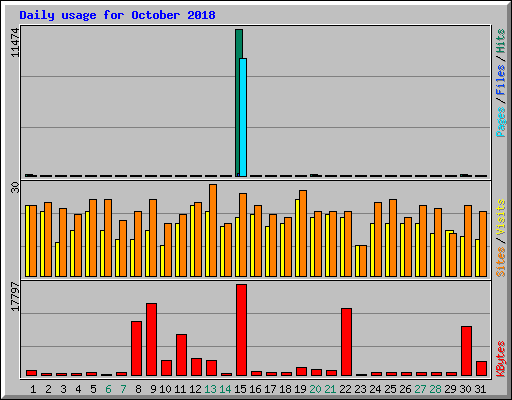Click the red KBytes bar for day 22
512x400 pixels.
[346, 342]
